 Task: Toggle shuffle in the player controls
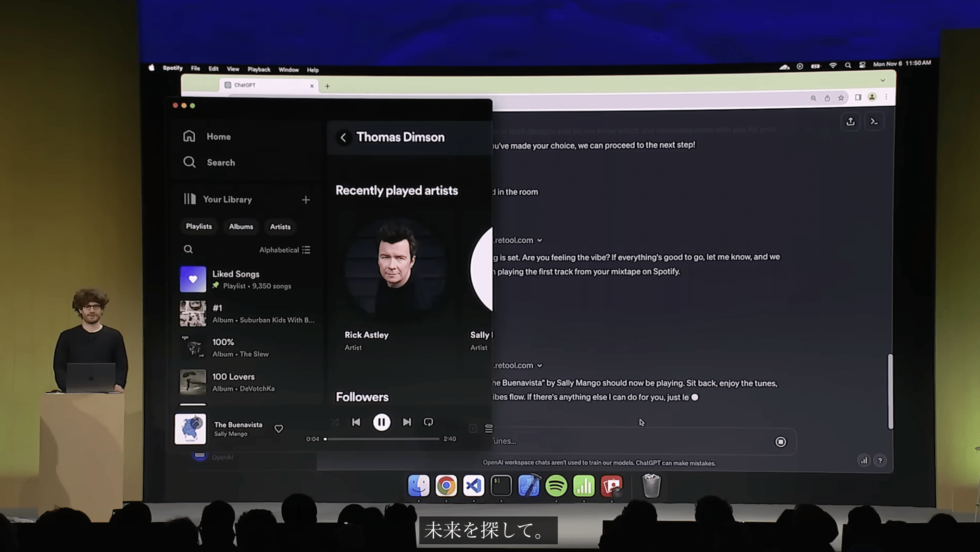pos(335,422)
